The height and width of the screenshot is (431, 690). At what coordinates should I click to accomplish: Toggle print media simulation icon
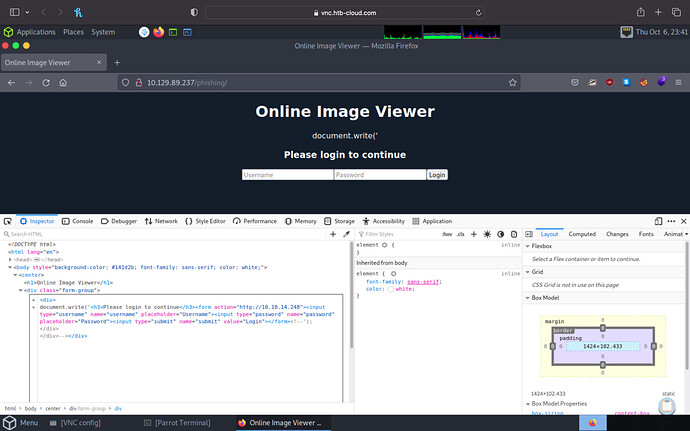[x=514, y=234]
